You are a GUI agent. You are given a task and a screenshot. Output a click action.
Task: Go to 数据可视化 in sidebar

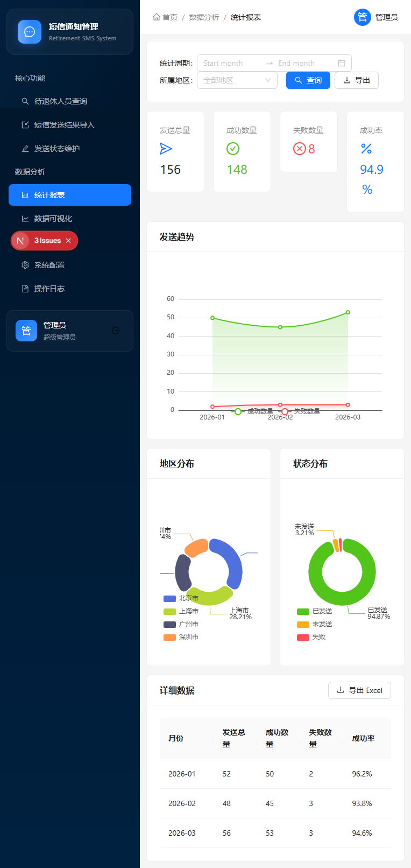[x=53, y=219]
